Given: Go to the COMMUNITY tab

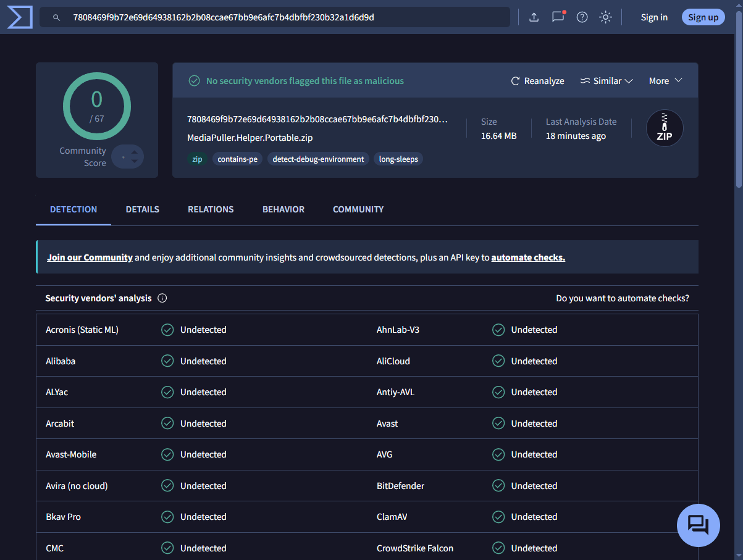Looking at the screenshot, I should click(x=358, y=209).
